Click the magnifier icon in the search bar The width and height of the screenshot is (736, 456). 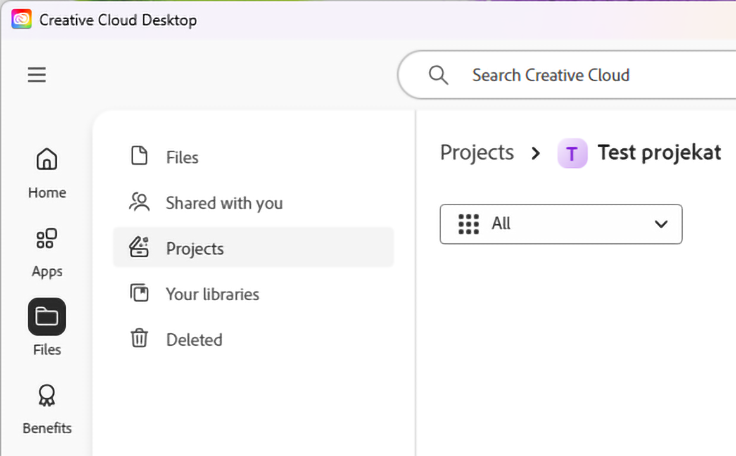[x=438, y=75]
